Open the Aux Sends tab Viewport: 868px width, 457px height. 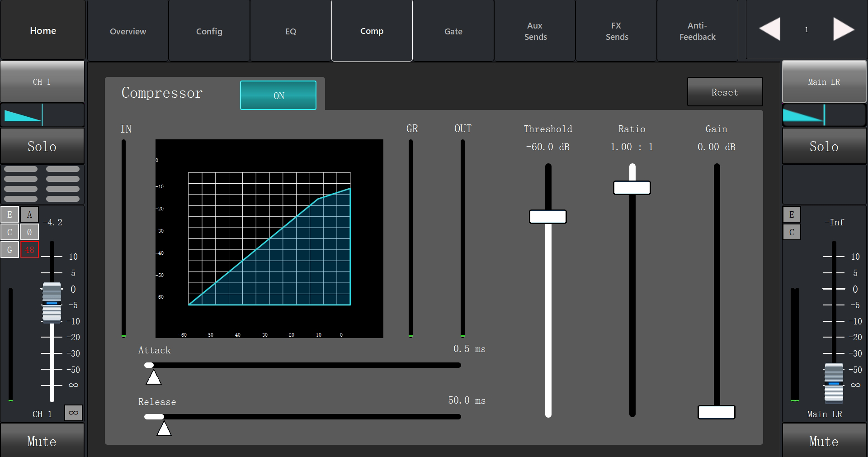coord(535,31)
